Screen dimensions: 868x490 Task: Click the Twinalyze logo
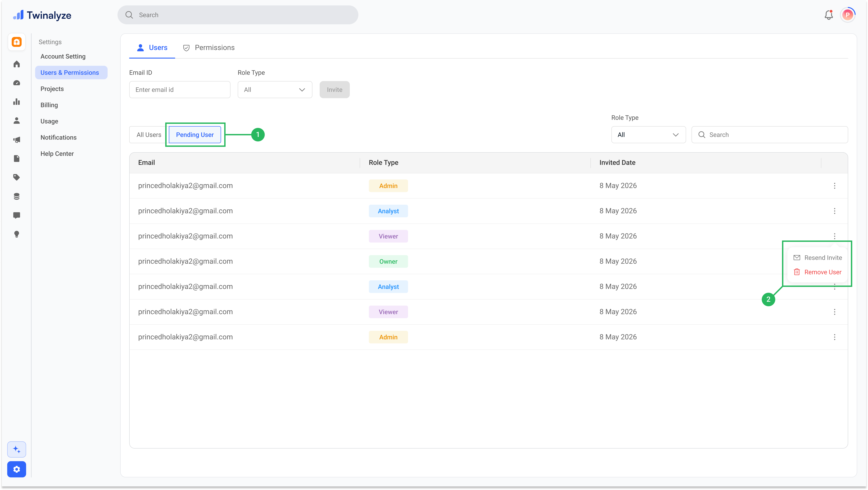click(x=42, y=15)
